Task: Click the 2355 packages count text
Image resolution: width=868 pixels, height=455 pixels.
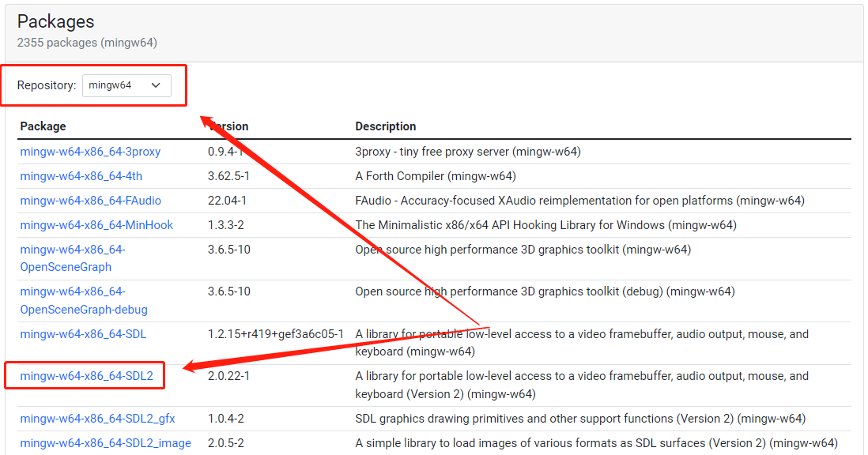Action: [x=92, y=43]
